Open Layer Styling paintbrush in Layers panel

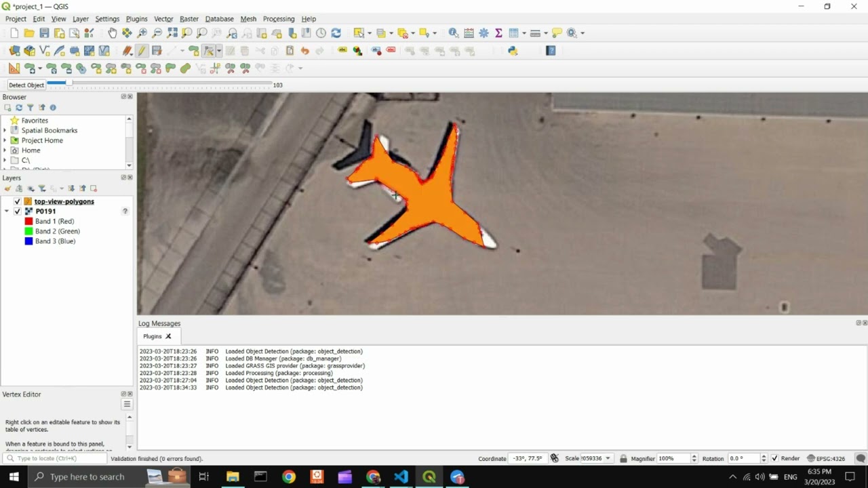[7, 188]
